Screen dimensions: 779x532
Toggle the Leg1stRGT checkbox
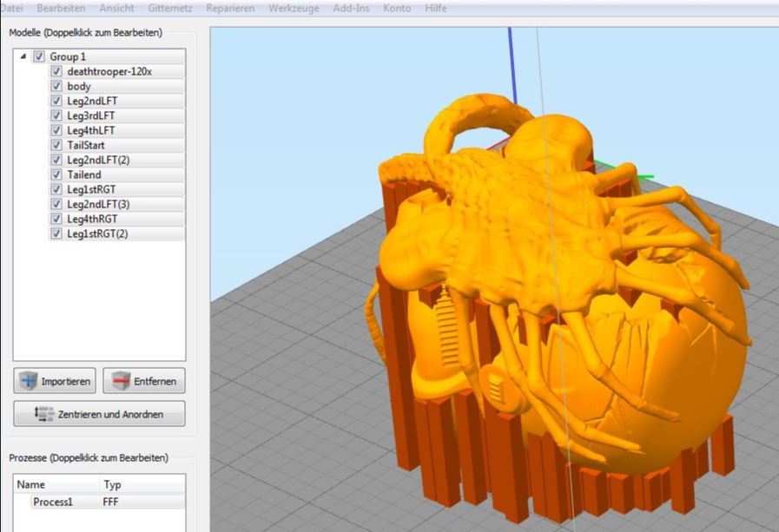coord(56,189)
